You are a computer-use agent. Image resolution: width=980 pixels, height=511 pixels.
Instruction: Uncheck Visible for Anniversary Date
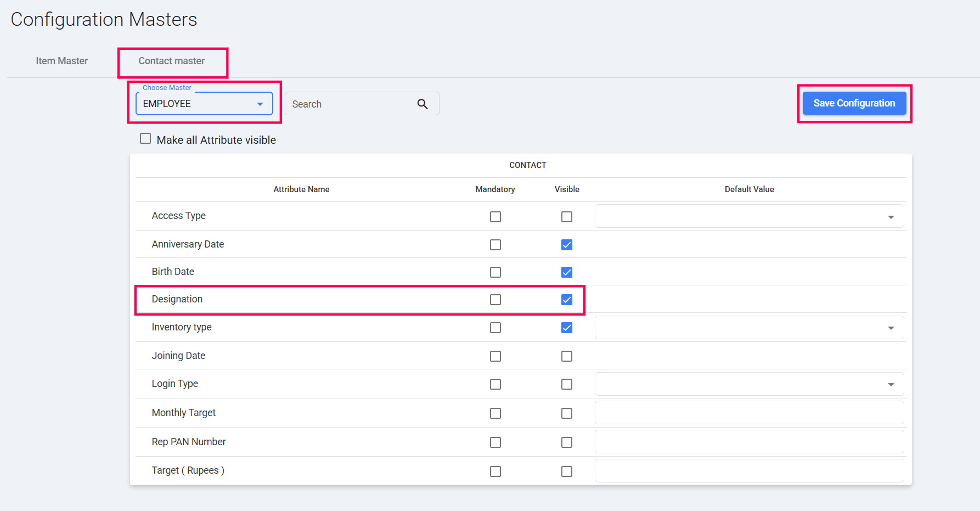pos(567,245)
